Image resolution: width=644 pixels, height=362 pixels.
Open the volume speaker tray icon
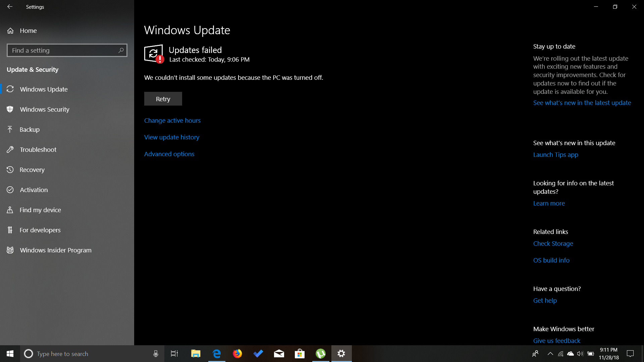[580, 354]
